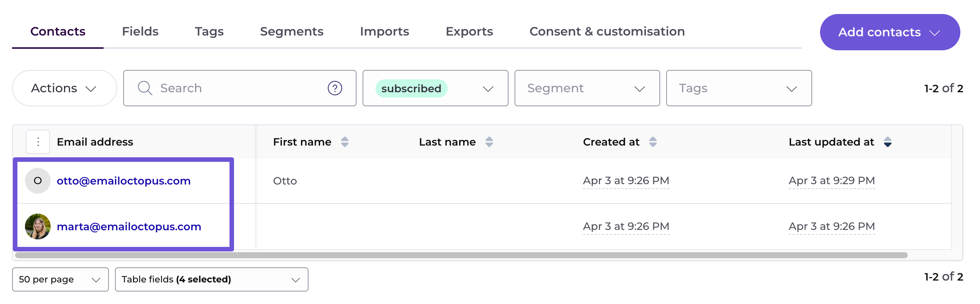Click the three-dot column options icon

[38, 142]
